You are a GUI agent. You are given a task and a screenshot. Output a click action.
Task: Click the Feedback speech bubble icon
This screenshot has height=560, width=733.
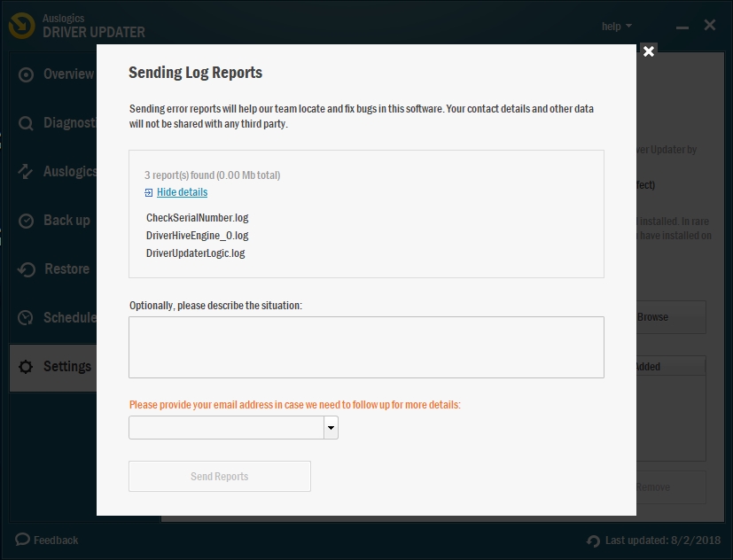pyautogui.click(x=23, y=540)
